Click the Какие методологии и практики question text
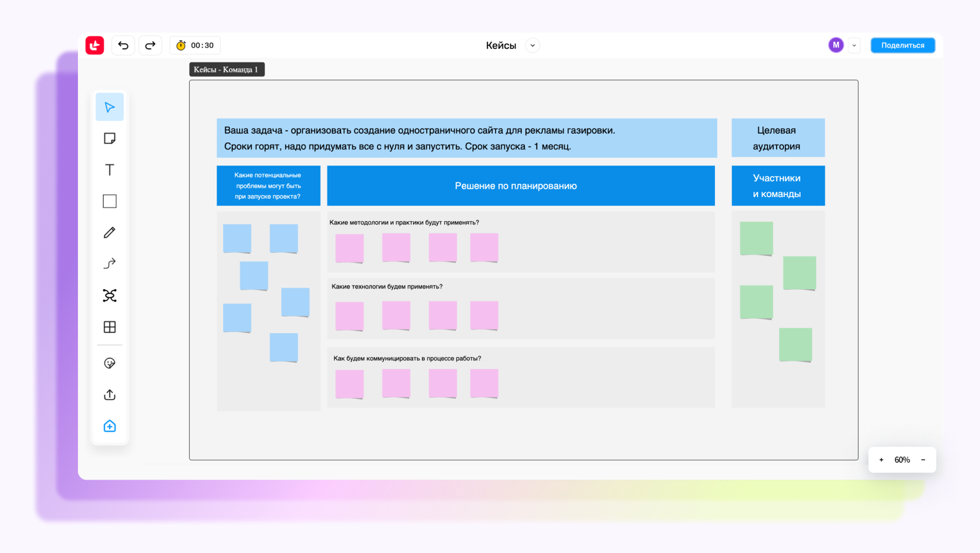 click(x=404, y=222)
